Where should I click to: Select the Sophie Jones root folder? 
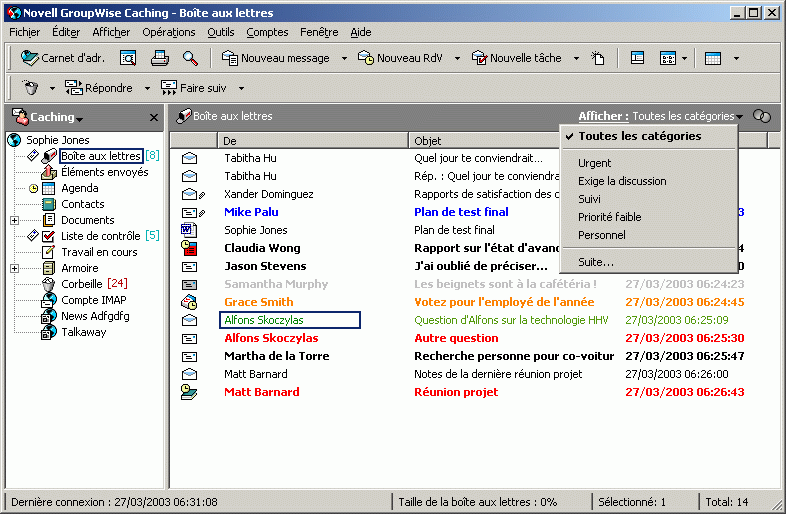click(x=58, y=140)
